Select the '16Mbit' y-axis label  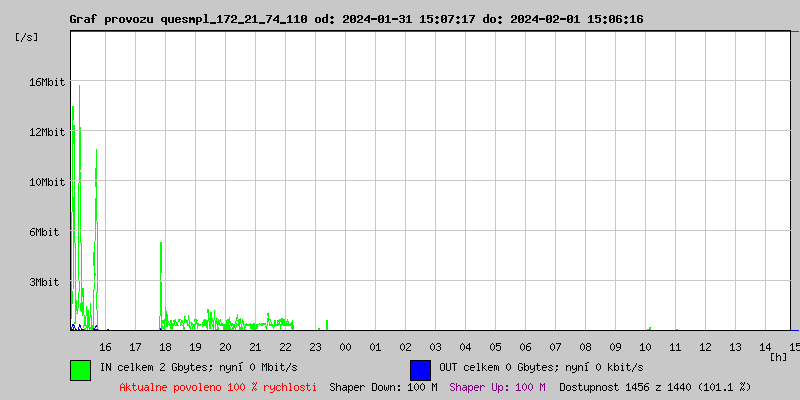pos(47,82)
